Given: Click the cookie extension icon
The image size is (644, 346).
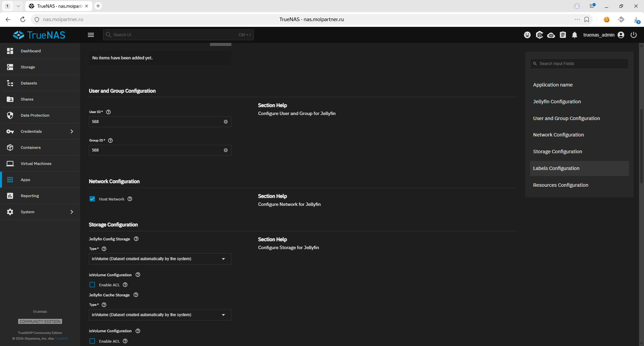Looking at the screenshot, I should point(606,19).
